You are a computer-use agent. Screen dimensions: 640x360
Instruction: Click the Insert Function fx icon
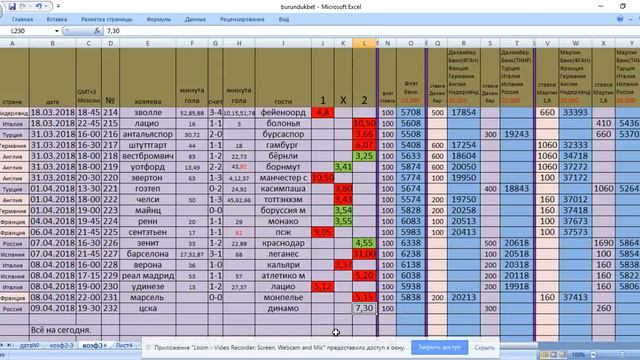[97, 31]
